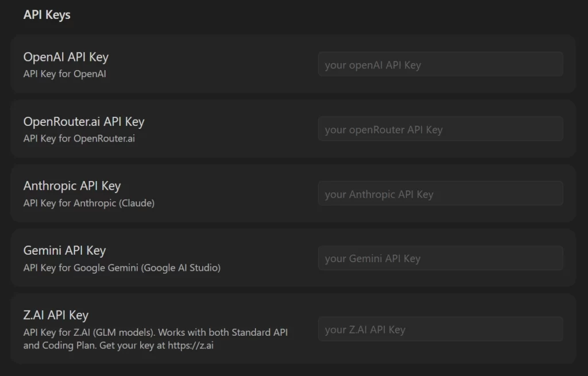Click into the Z.AI API Key field
Viewport: 588px width, 376px height.
[440, 329]
